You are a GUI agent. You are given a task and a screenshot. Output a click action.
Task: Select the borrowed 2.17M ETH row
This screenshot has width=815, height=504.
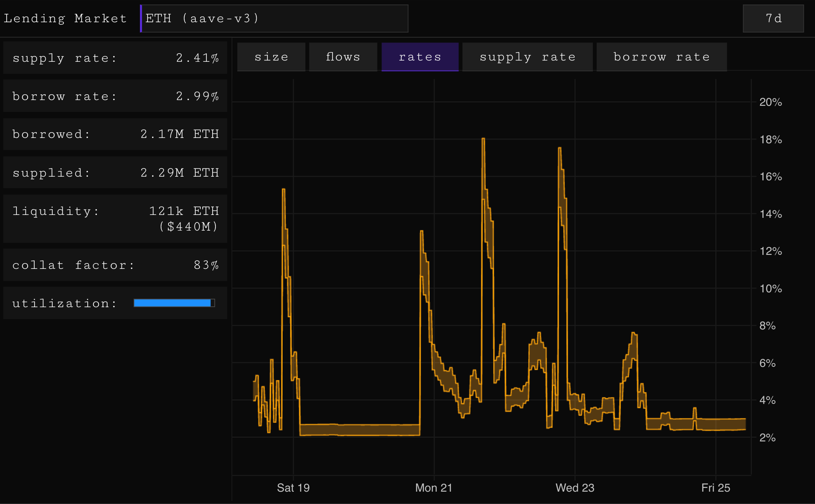[115, 134]
